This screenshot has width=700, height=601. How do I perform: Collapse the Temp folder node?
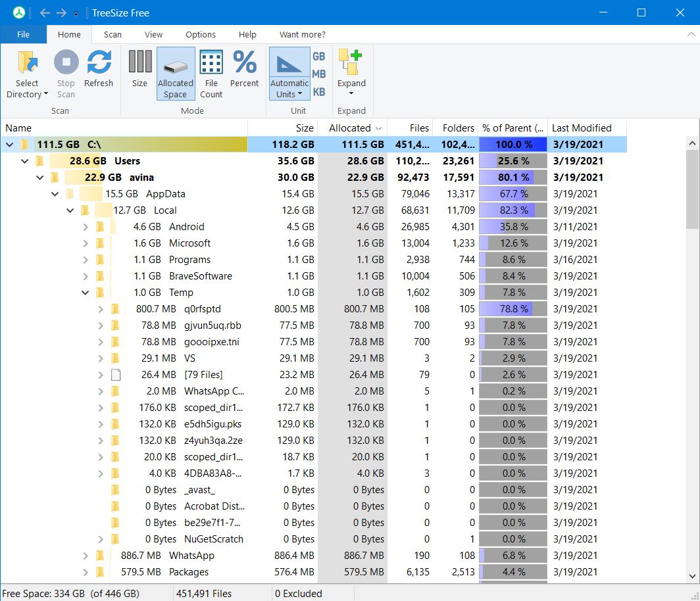click(x=86, y=293)
